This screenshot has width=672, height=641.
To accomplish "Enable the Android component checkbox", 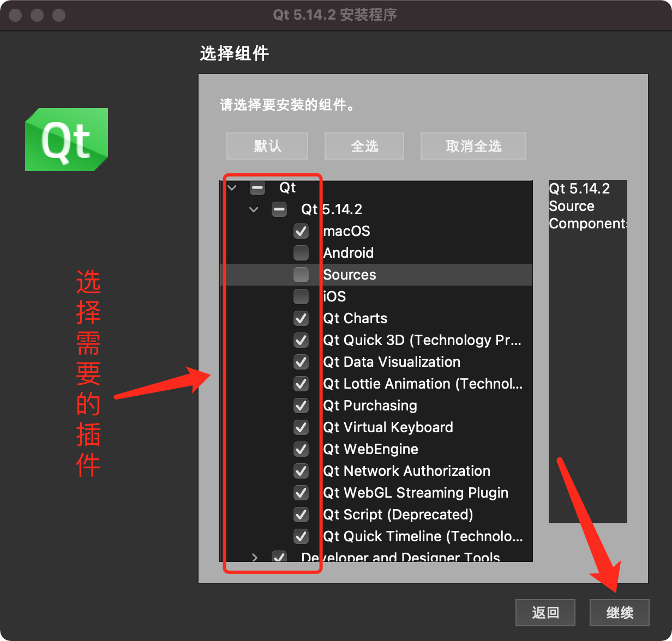I will tap(301, 252).
